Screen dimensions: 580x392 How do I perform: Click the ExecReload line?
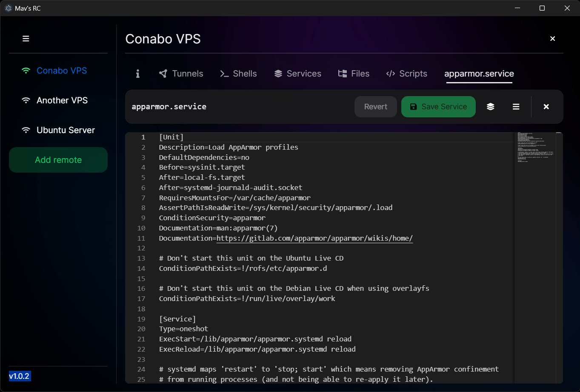pos(257,349)
